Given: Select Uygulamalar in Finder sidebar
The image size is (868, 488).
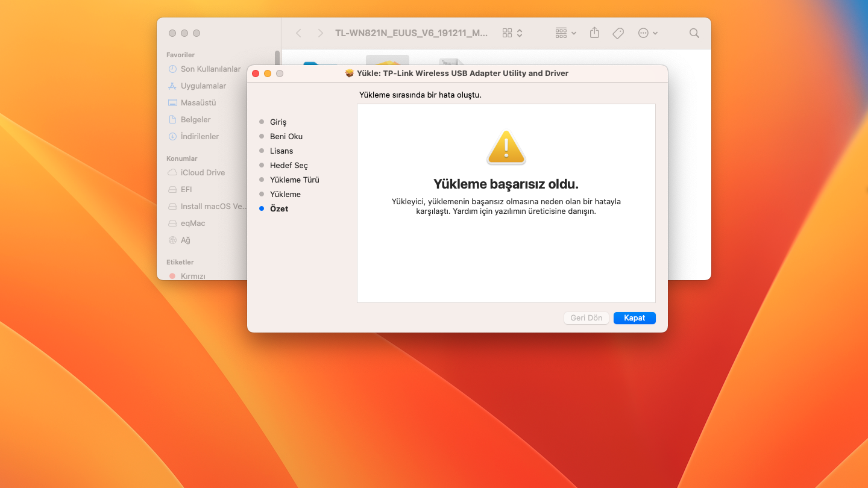Looking at the screenshot, I should pos(203,86).
